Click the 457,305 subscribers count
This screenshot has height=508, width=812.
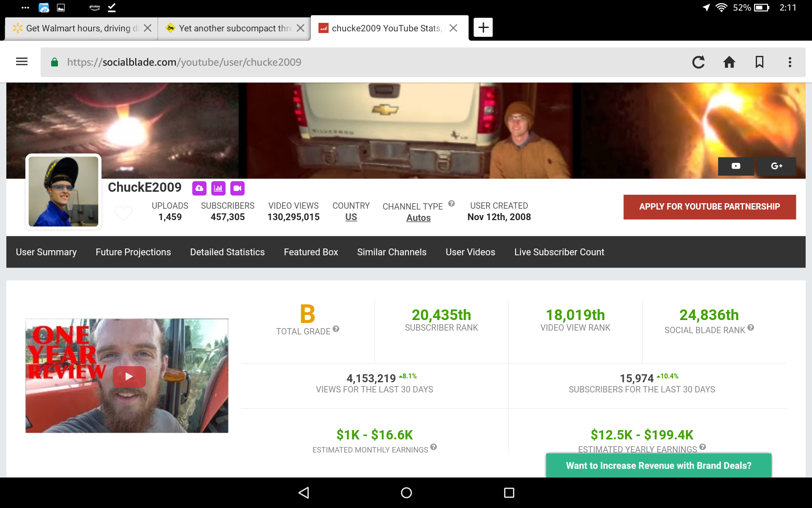[228, 217]
